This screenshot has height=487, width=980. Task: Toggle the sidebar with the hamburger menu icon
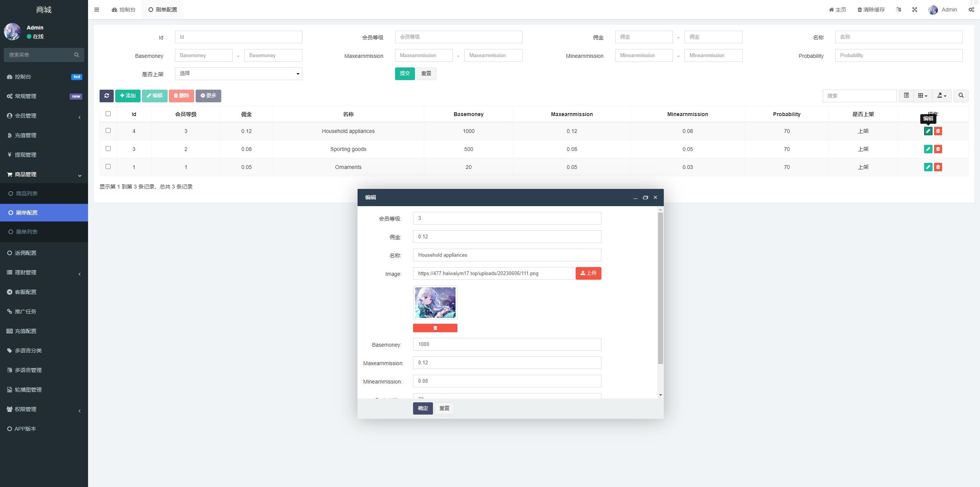(x=96, y=10)
